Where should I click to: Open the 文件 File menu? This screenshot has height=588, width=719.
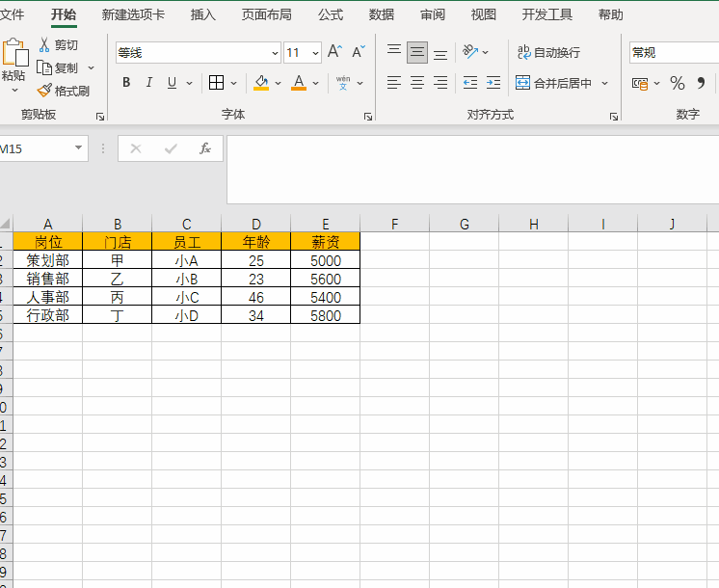click(x=12, y=14)
